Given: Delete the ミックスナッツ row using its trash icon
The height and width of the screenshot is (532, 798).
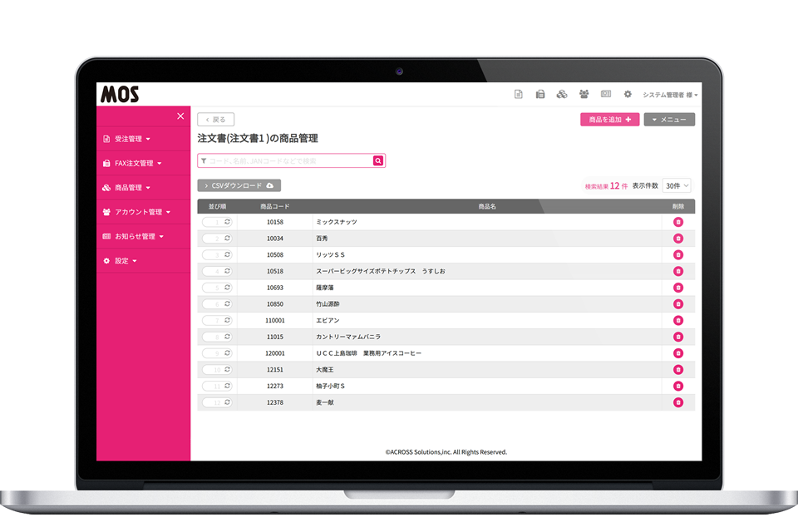Looking at the screenshot, I should [678, 222].
